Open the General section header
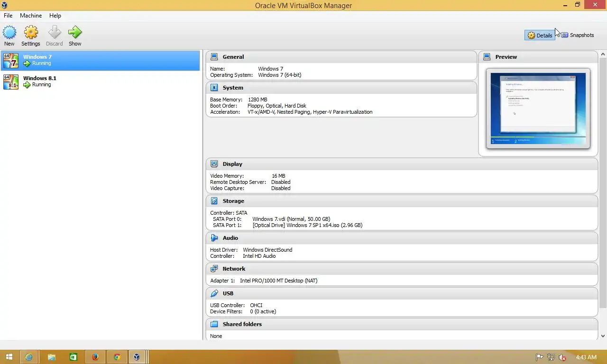Image resolution: width=607 pixels, height=364 pixels. 341,56
